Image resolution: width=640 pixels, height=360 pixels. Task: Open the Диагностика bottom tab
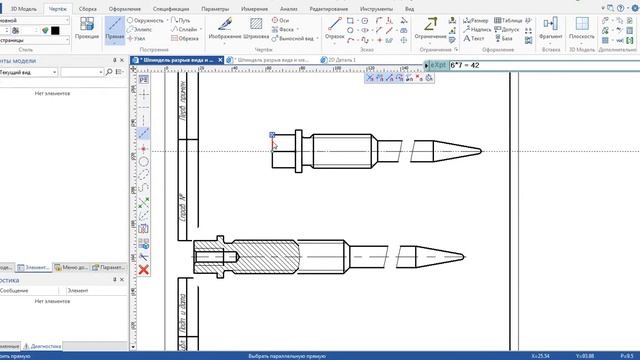pos(42,346)
